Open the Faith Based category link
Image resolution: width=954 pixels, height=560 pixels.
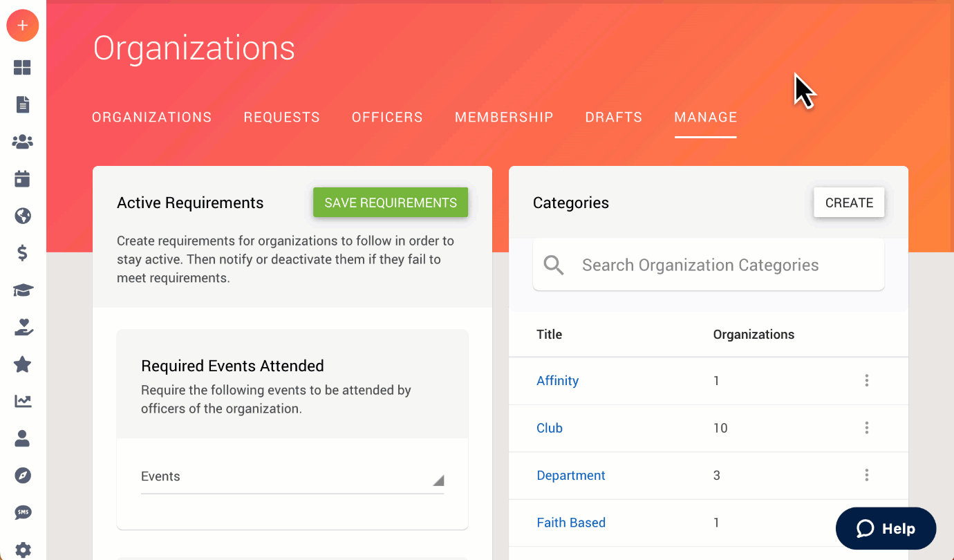pos(571,523)
